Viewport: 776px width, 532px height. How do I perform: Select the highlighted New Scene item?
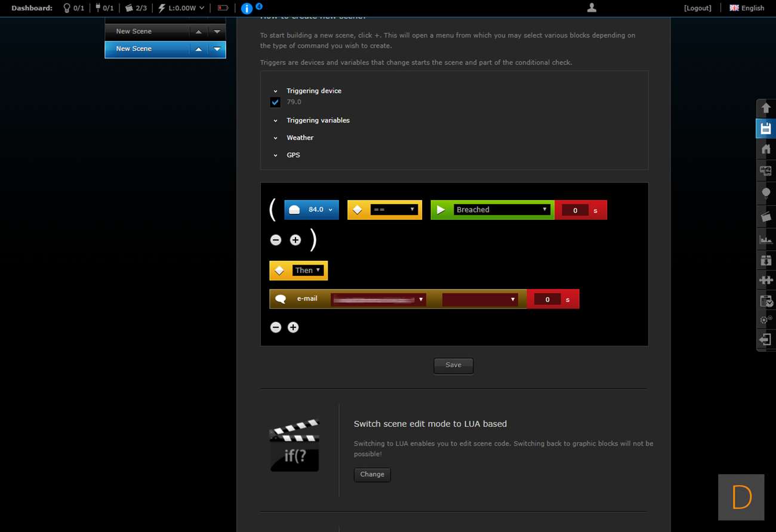pos(146,49)
